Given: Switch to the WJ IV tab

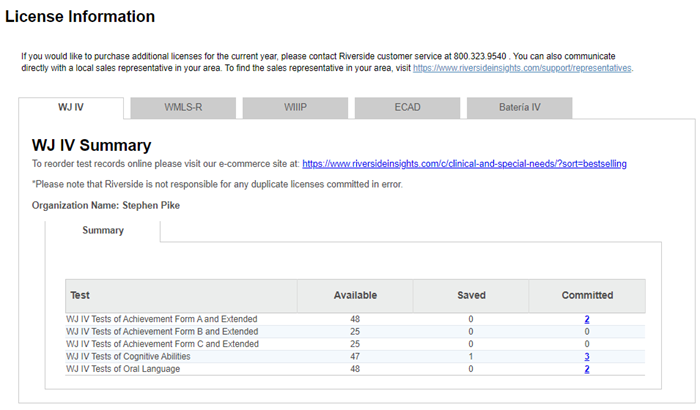Looking at the screenshot, I should click(71, 107).
